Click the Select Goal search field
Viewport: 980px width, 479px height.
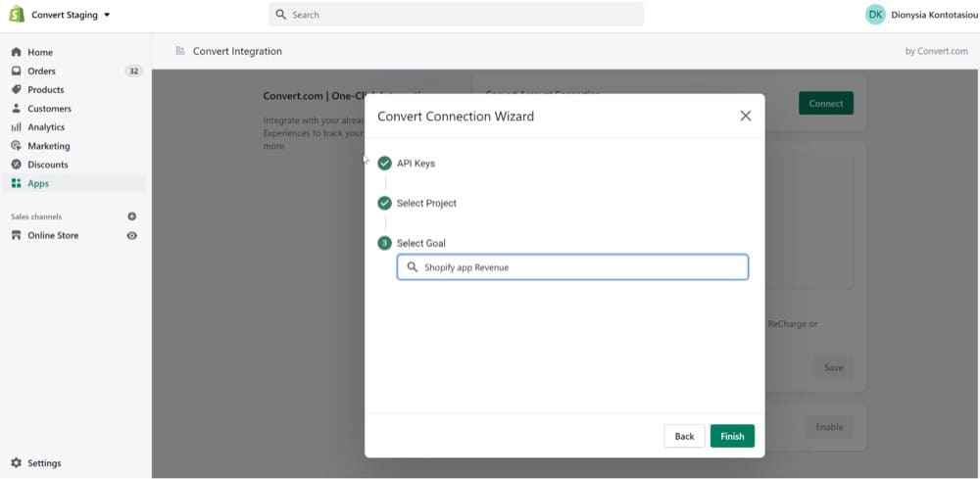(572, 266)
